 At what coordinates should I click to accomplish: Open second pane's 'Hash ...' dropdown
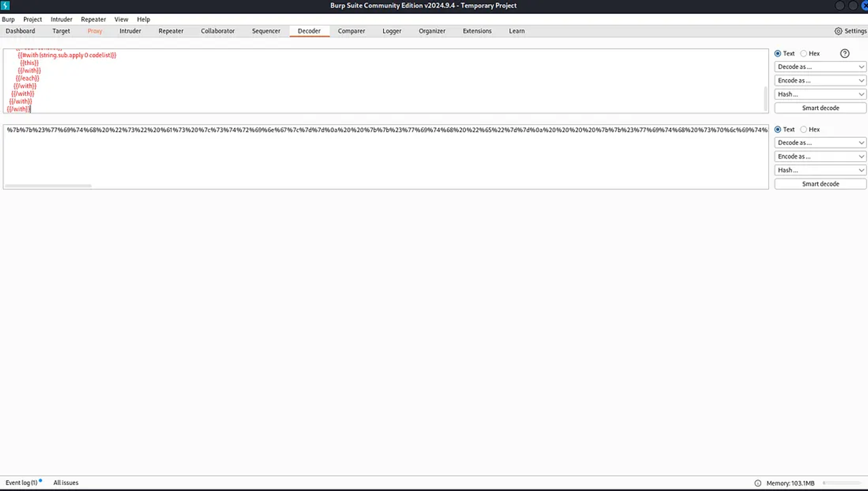tap(820, 170)
